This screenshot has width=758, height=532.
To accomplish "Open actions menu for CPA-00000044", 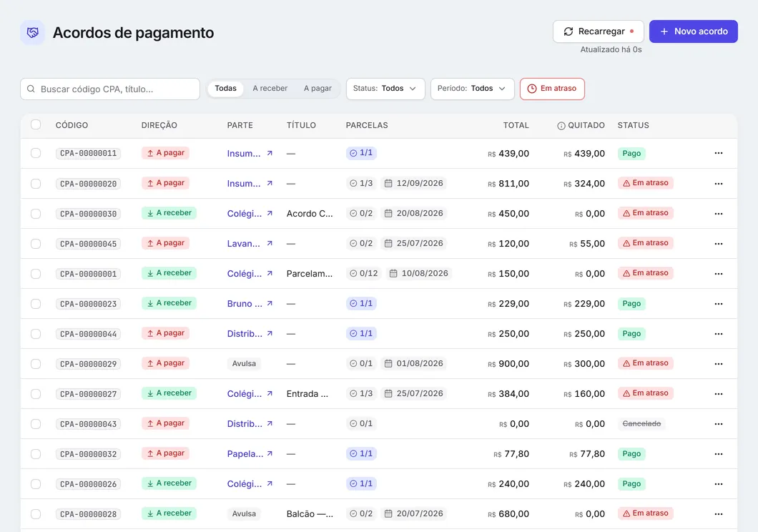I will point(719,333).
